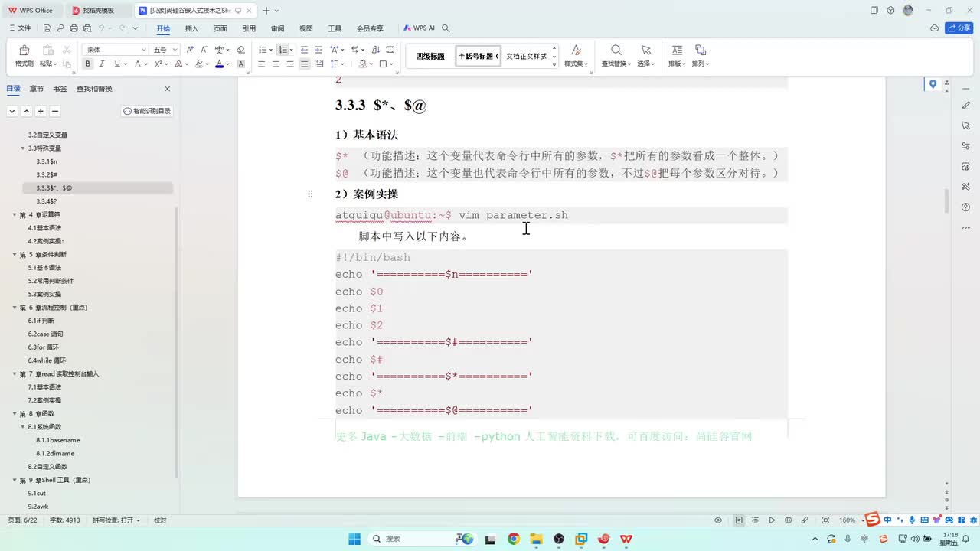Image resolution: width=980 pixels, height=551 pixels.
Task: Open the 引用 ribbon tab
Action: point(249,28)
